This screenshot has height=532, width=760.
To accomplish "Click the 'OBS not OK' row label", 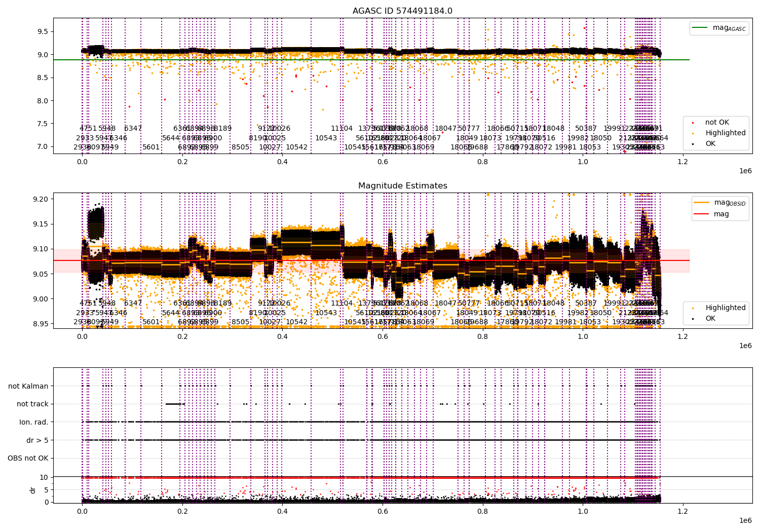I will 28,458.
